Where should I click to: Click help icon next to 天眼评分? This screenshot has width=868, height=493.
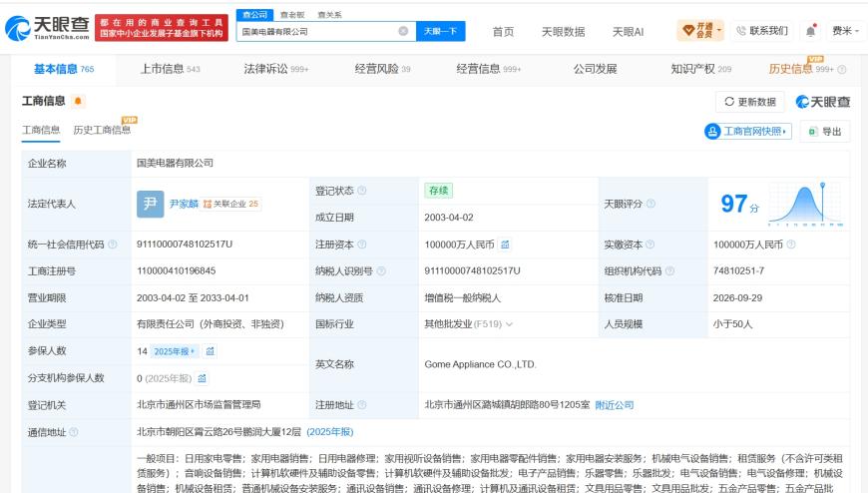651,204
